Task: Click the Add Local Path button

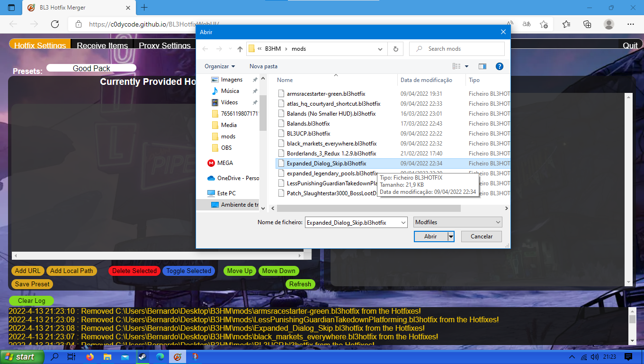Action: coord(72,271)
